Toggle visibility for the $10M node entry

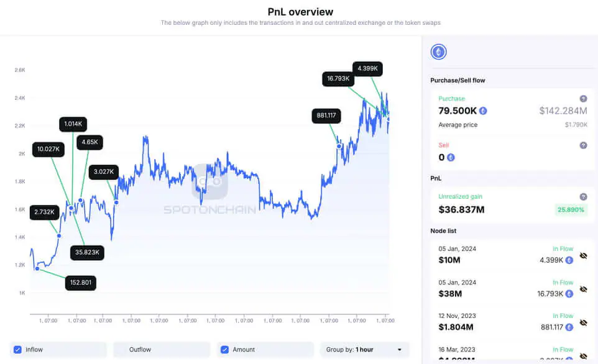tap(582, 256)
